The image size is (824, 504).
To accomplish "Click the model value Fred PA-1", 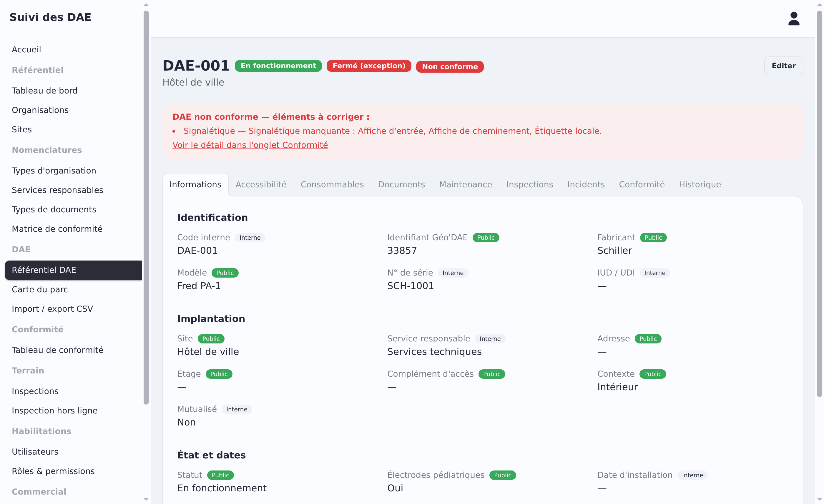I will [x=199, y=286].
